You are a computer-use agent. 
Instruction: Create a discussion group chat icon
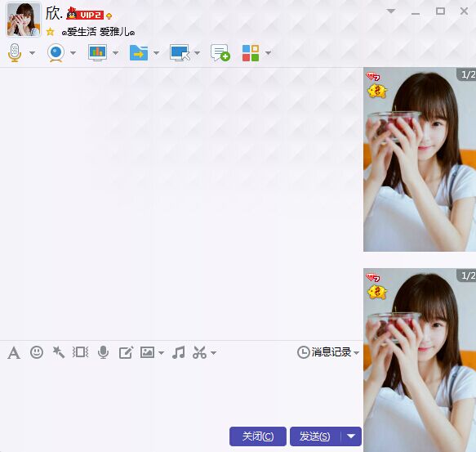point(220,53)
